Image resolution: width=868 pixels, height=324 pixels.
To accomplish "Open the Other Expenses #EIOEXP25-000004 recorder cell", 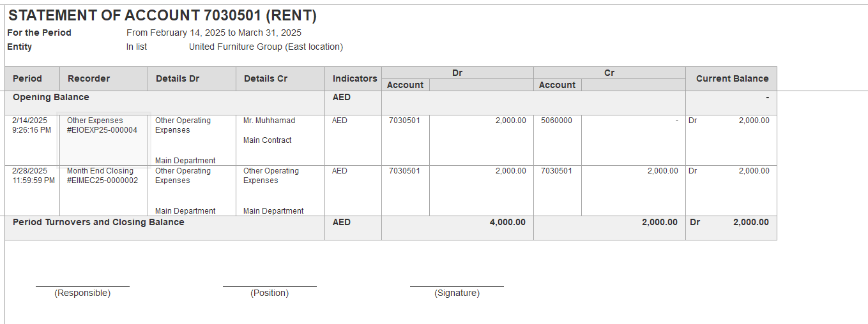I will (x=104, y=140).
